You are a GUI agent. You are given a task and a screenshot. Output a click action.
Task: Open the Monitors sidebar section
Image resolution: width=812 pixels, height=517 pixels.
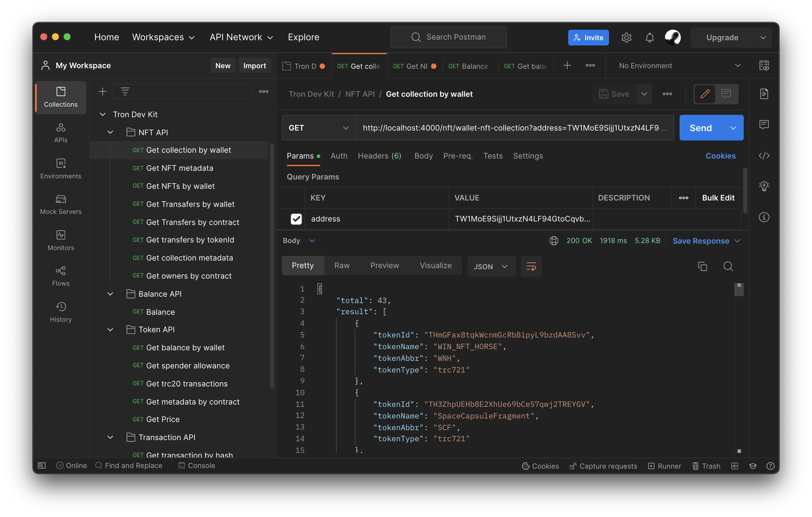pyautogui.click(x=61, y=240)
